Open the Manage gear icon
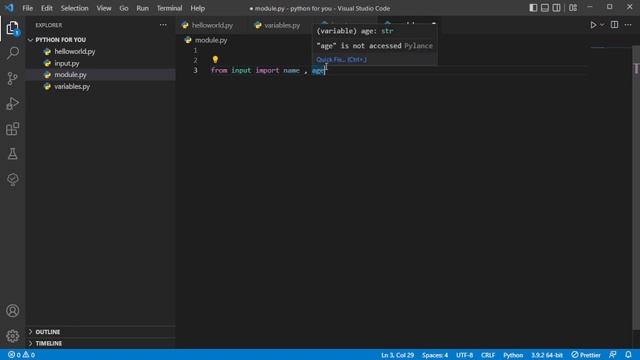The image size is (640, 360). [x=13, y=336]
